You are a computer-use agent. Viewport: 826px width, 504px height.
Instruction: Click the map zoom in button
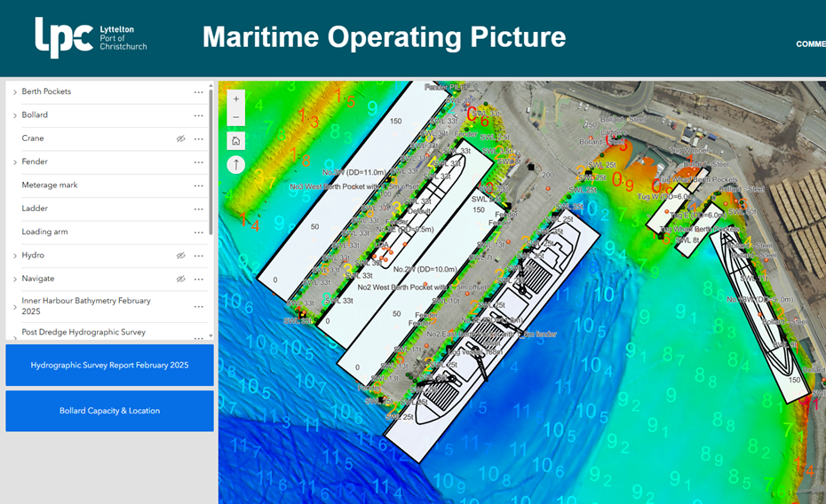236,99
